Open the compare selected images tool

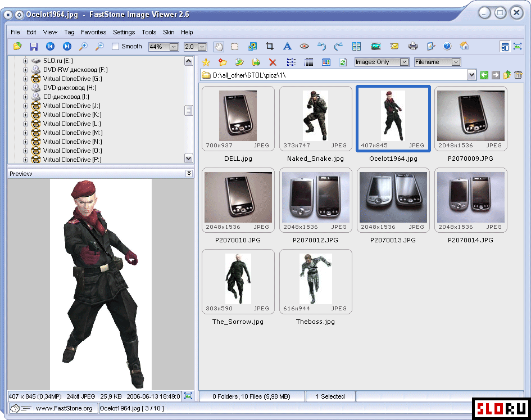tap(356, 47)
